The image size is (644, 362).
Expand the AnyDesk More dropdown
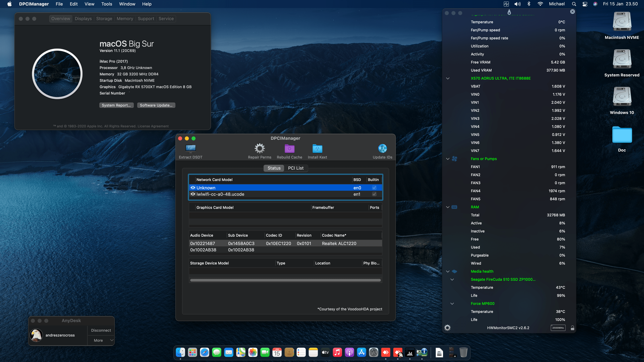pyautogui.click(x=101, y=340)
